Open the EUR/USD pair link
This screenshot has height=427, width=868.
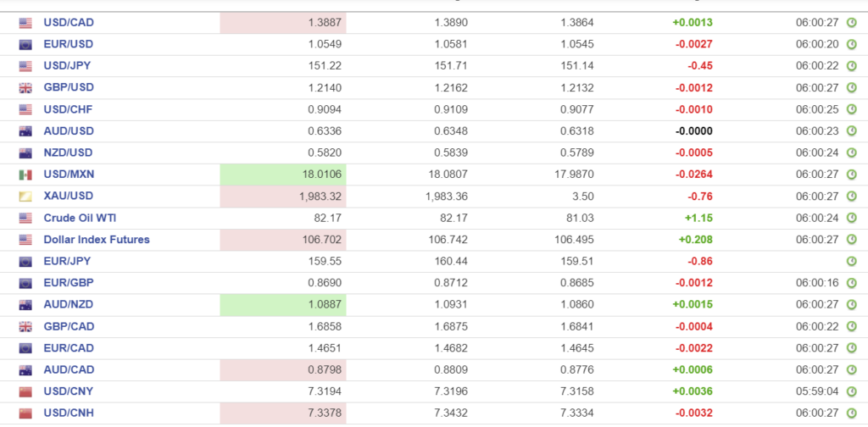(x=68, y=44)
